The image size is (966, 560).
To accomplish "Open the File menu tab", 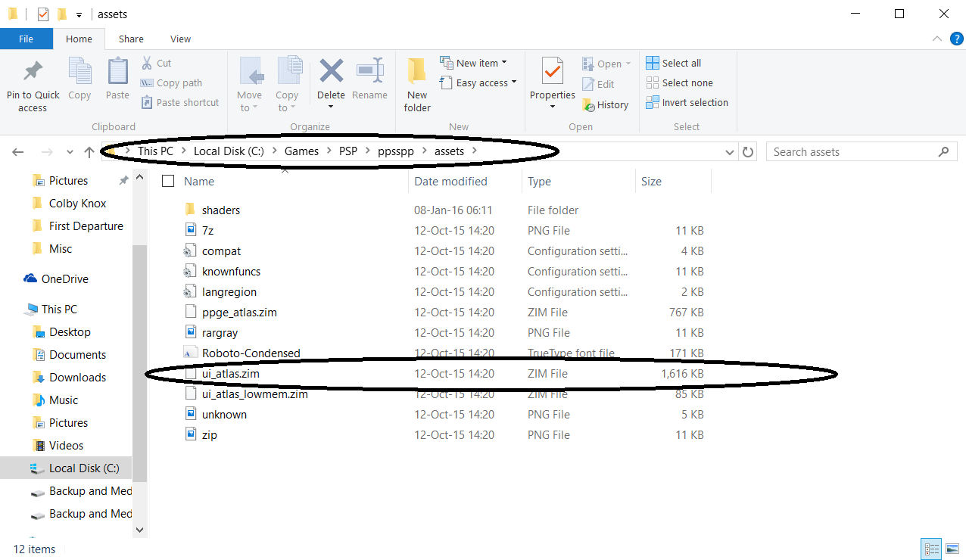I will tap(26, 39).
